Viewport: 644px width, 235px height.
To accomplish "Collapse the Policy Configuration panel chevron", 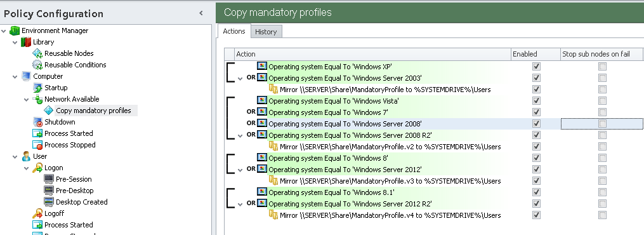I will click(x=201, y=13).
